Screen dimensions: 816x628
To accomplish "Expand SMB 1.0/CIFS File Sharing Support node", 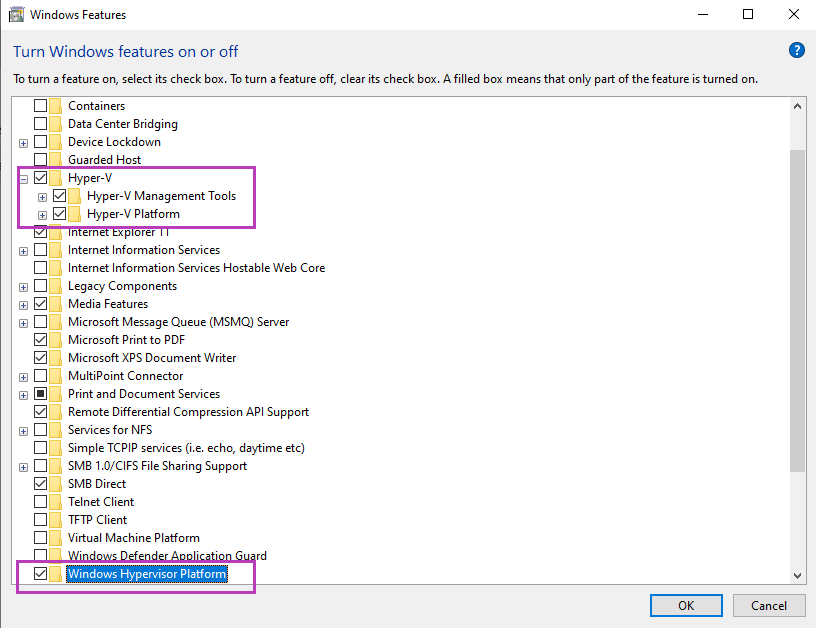I will (x=23, y=467).
